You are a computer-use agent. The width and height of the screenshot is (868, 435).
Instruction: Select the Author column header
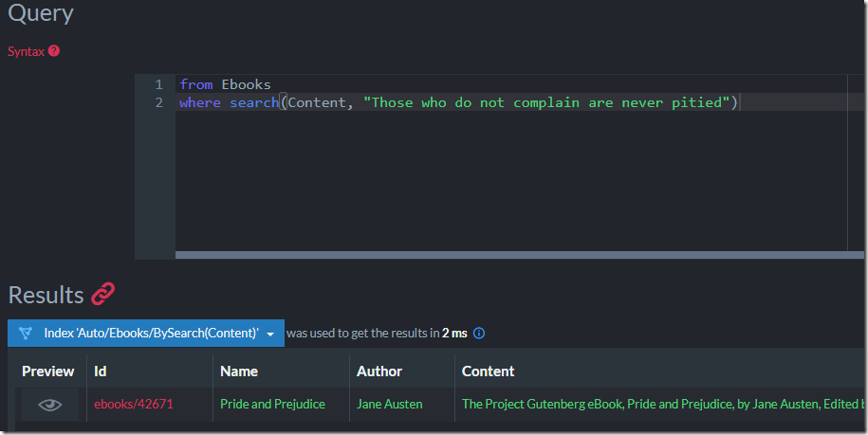(x=379, y=372)
